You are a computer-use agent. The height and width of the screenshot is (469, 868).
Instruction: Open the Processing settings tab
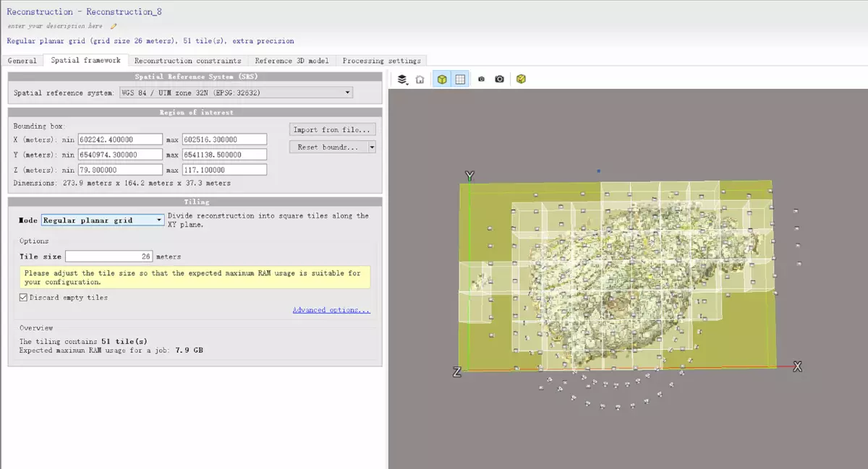coord(381,61)
